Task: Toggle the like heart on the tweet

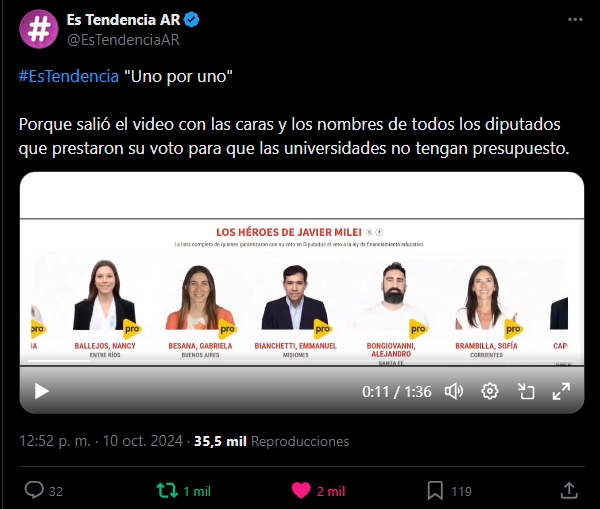Action: point(301,491)
